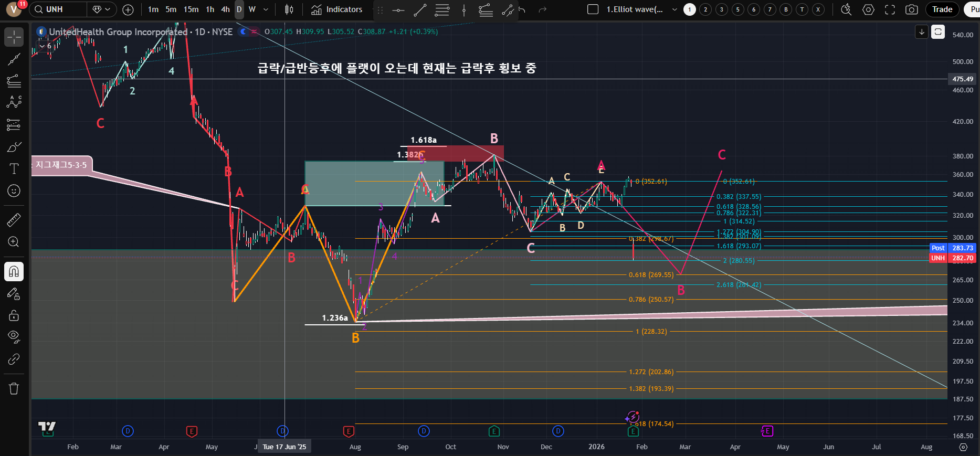Take a chart snapshot with camera icon
This screenshot has width=980, height=456.
[912, 9]
